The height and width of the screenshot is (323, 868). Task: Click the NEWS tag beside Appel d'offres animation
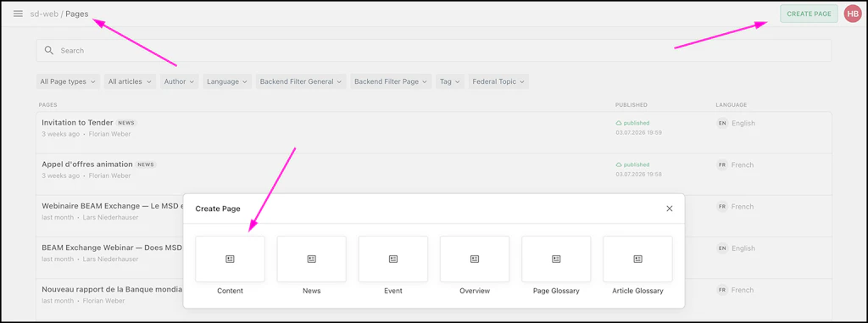146,164
